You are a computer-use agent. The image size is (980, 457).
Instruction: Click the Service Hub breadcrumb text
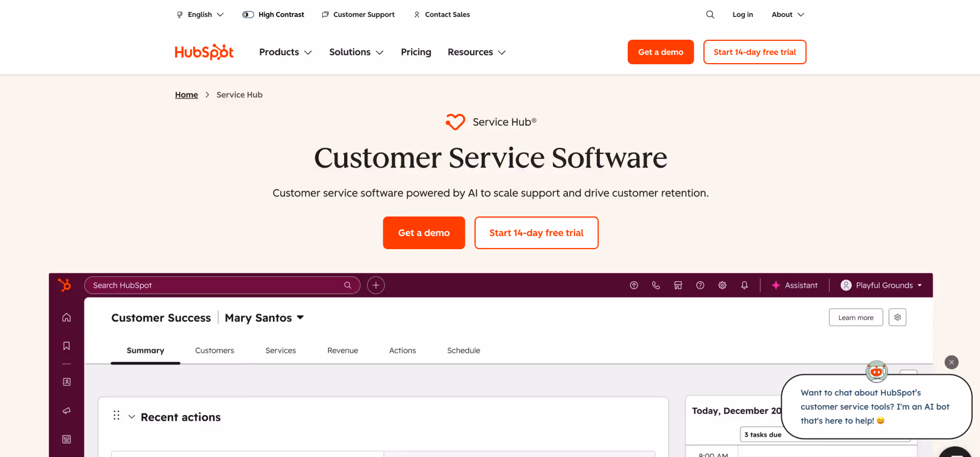[x=240, y=95]
